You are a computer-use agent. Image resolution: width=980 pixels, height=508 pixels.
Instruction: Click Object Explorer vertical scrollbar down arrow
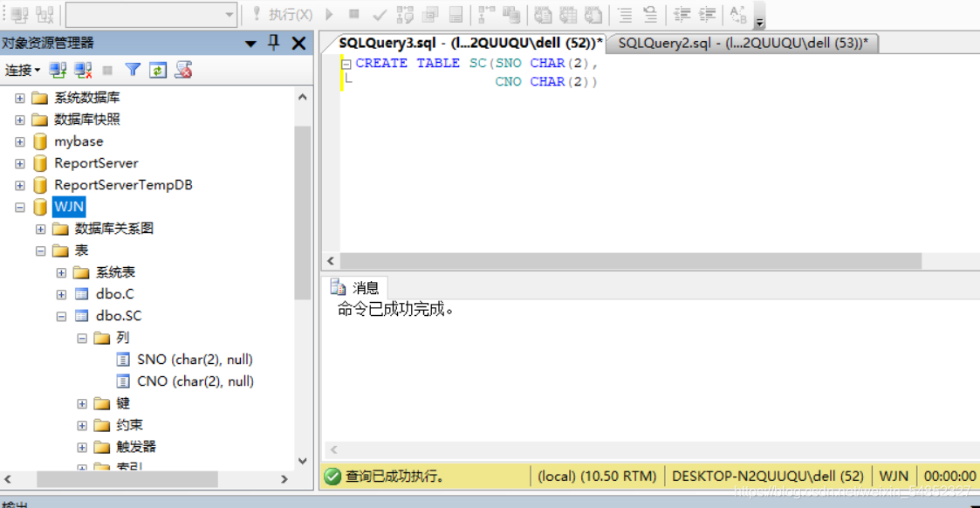pyautogui.click(x=303, y=461)
